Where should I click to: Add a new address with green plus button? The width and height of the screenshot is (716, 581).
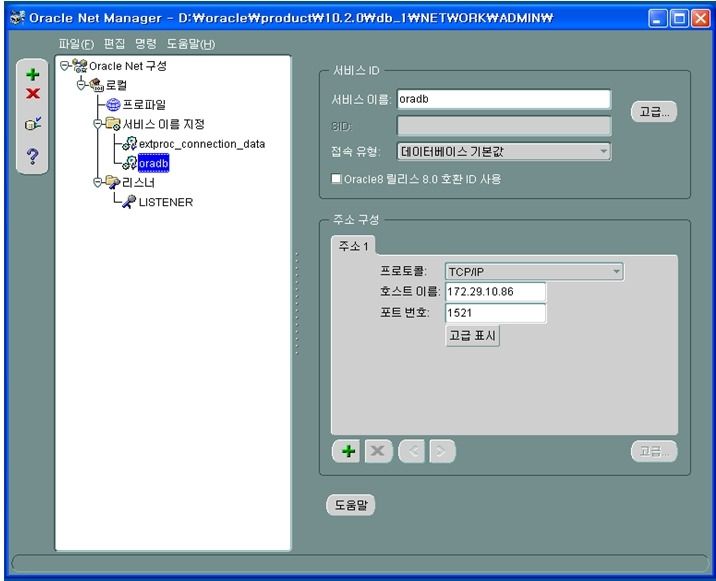coord(346,451)
